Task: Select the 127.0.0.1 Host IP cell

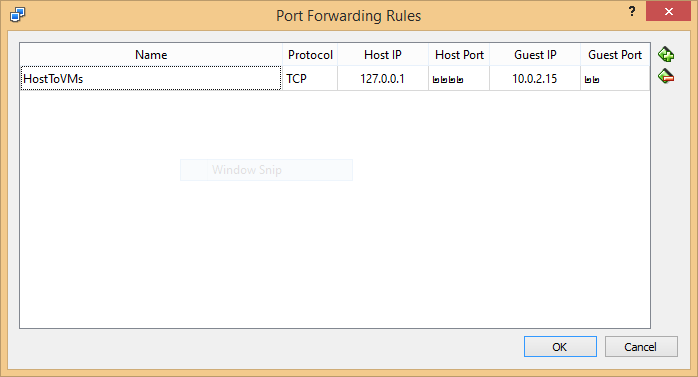Action: (x=383, y=78)
